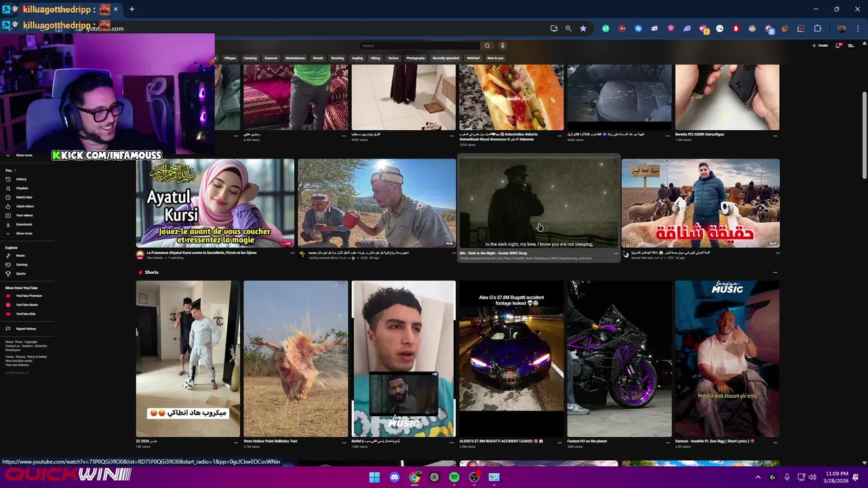Select the Villages filter chip

pos(231,58)
